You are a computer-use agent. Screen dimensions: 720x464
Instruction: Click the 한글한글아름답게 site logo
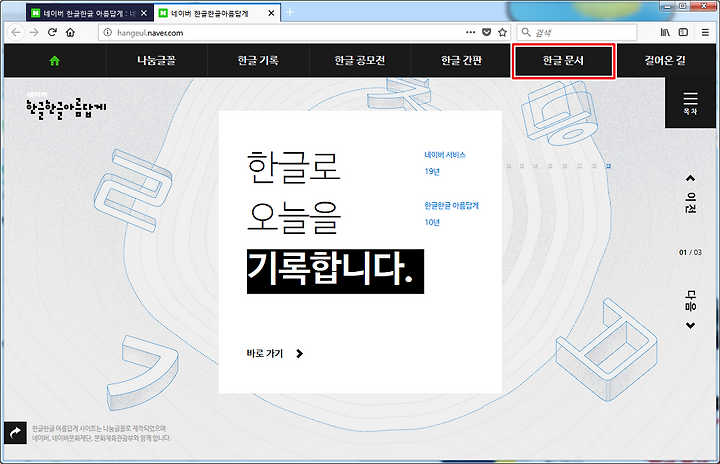coord(66,106)
